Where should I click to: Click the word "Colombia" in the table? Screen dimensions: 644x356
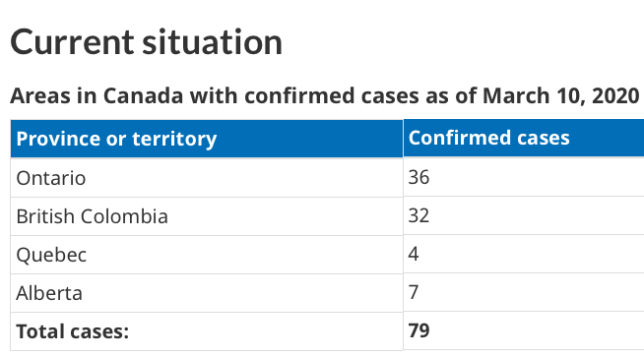(124, 216)
